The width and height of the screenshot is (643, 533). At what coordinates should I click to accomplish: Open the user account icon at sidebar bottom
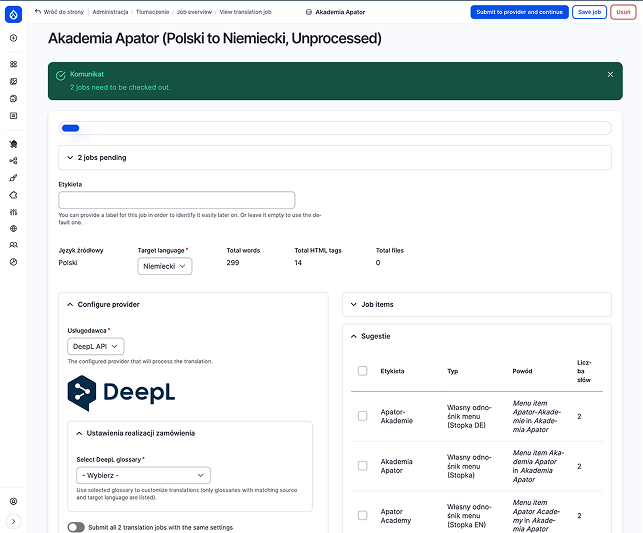[x=14, y=501]
